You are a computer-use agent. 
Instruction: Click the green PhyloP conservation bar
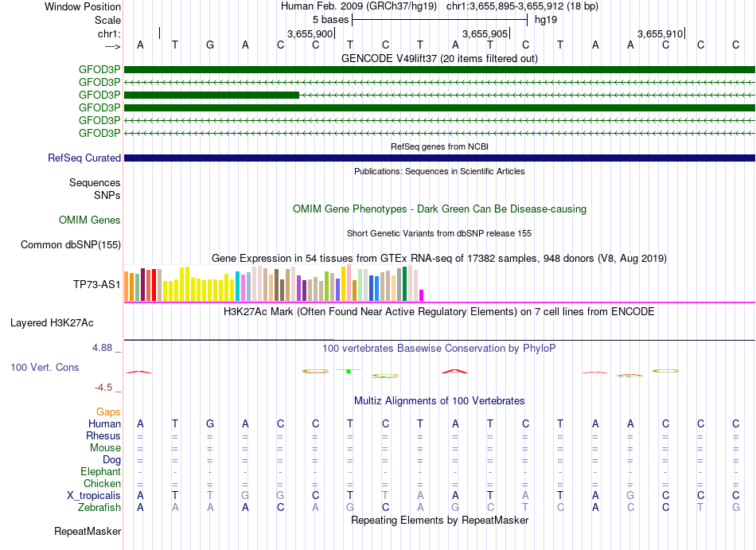348,371
